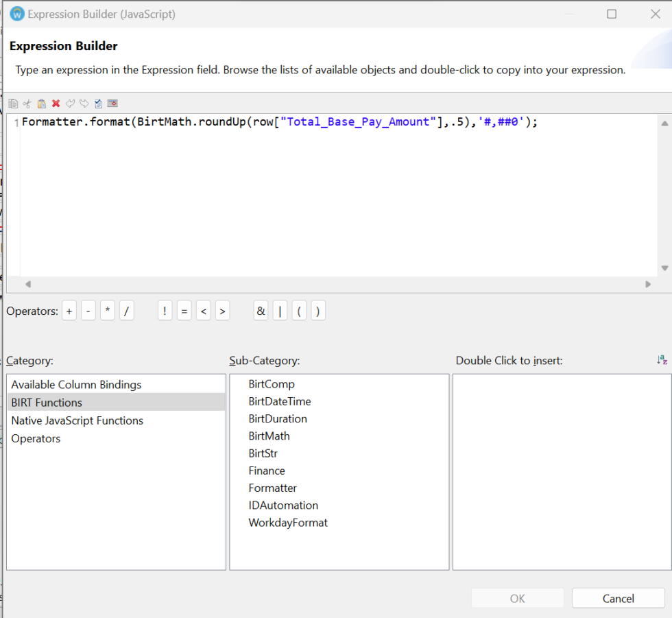Select BirtMath in the Sub-Category list
Viewport: 672px width, 618px height.
[269, 436]
